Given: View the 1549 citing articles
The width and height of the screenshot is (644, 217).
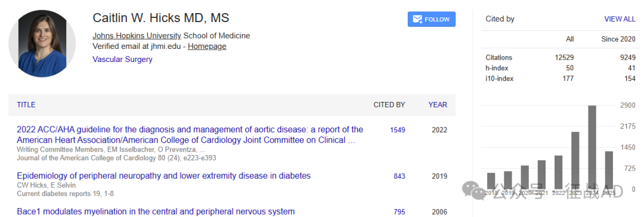Looking at the screenshot, I should [398, 130].
